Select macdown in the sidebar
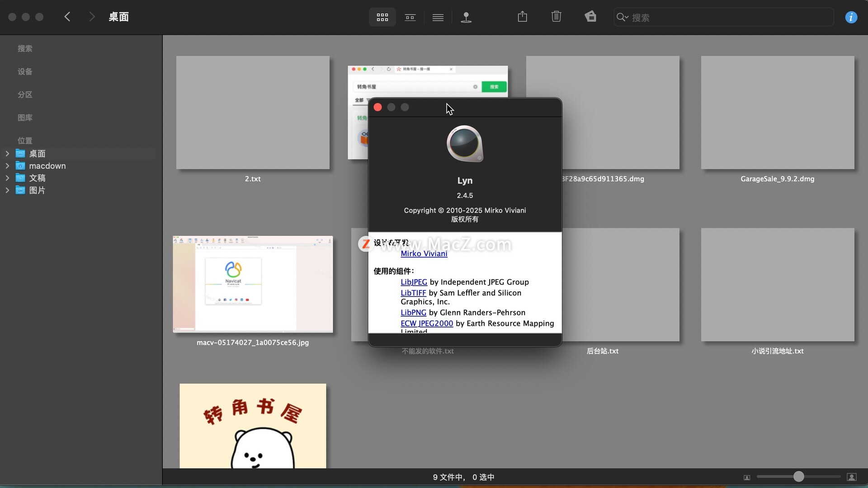The image size is (868, 488). [x=47, y=166]
